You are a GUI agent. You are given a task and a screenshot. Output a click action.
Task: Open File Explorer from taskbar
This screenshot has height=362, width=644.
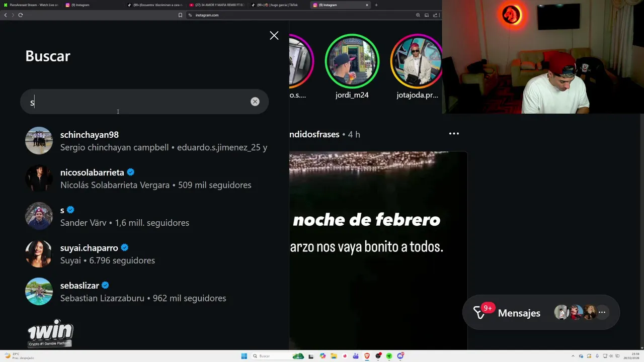point(334,356)
